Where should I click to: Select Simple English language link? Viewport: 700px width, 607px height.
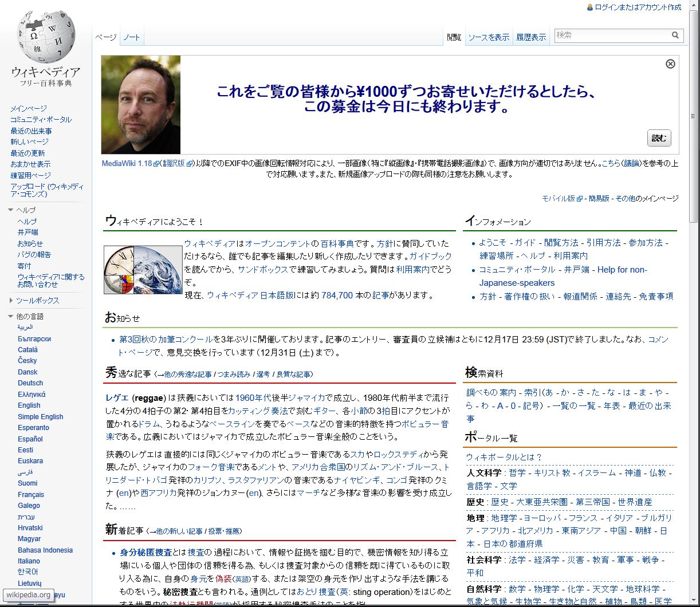[x=41, y=417]
